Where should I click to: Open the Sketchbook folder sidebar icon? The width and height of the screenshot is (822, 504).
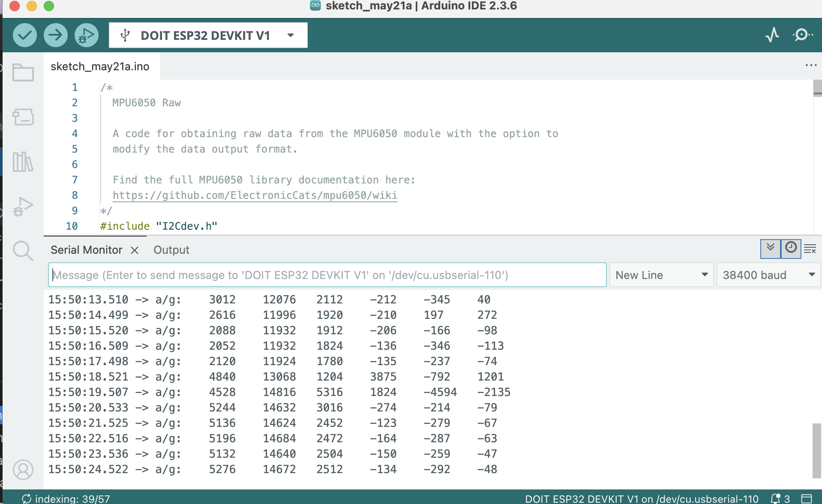click(23, 72)
